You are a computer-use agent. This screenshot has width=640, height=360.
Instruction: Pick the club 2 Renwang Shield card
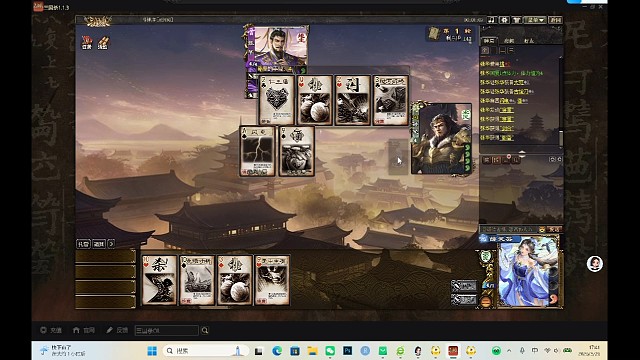click(277, 100)
